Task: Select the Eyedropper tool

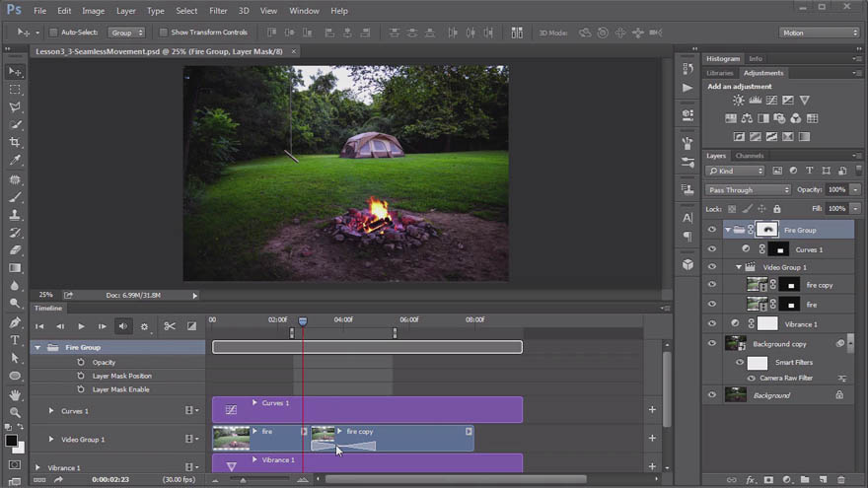Action: click(15, 160)
